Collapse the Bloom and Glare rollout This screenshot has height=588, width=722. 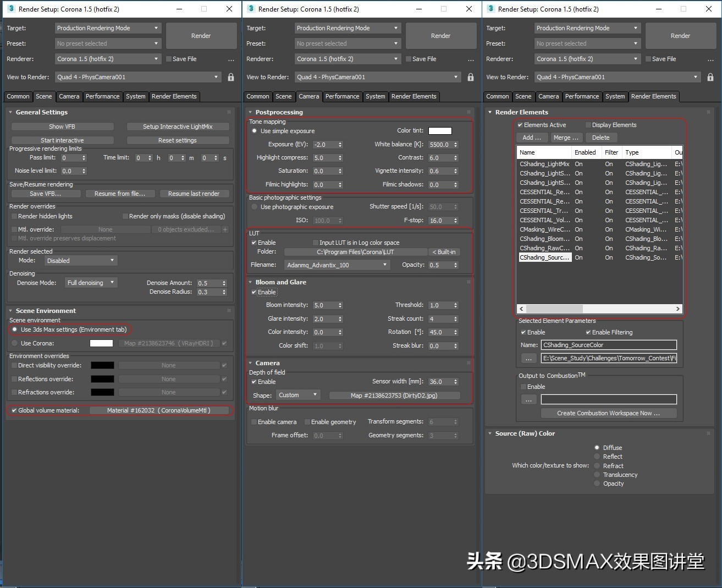click(x=250, y=282)
